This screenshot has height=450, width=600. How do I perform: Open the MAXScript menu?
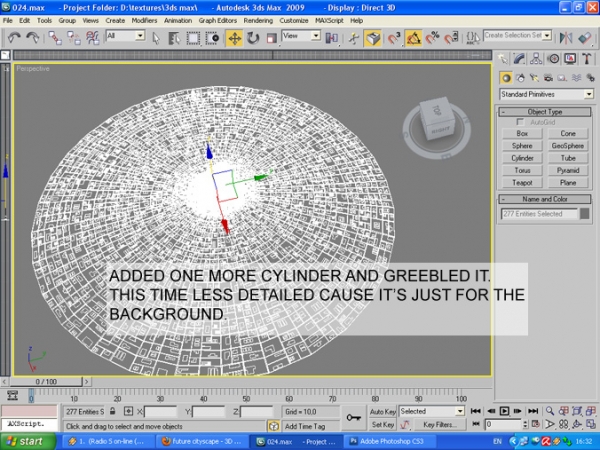click(329, 21)
